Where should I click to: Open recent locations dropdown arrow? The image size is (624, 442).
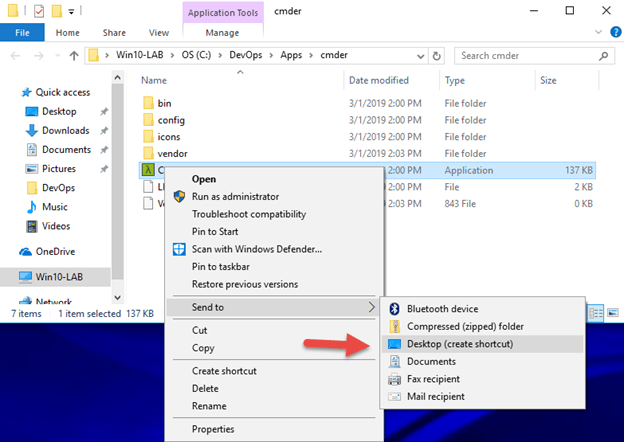point(58,56)
